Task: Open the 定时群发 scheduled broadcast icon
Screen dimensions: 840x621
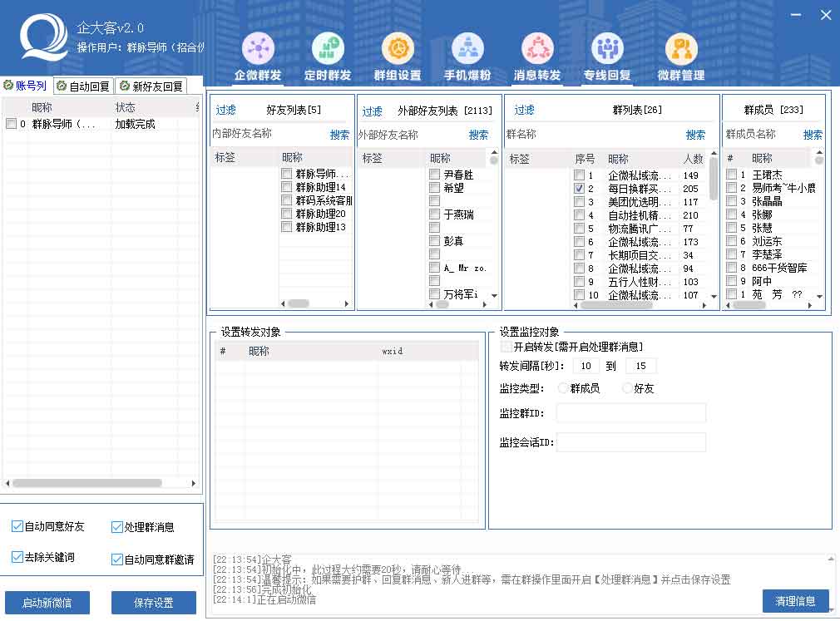Action: tap(328, 50)
